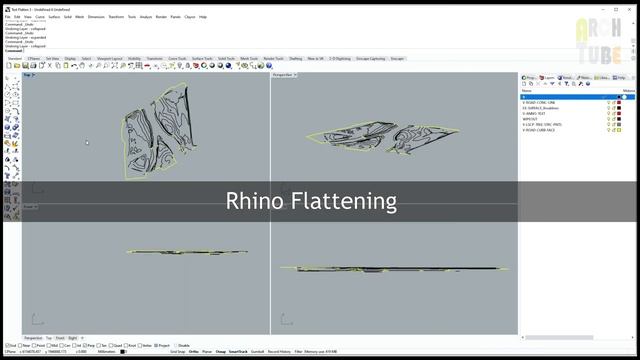
Task: Toggle Planar in status bar
Action: coord(207,351)
